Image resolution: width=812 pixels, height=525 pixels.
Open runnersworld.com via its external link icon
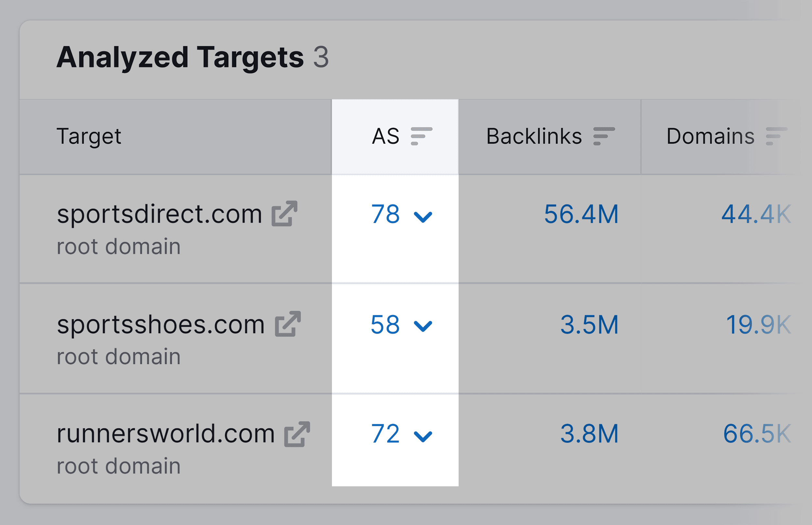(x=297, y=434)
